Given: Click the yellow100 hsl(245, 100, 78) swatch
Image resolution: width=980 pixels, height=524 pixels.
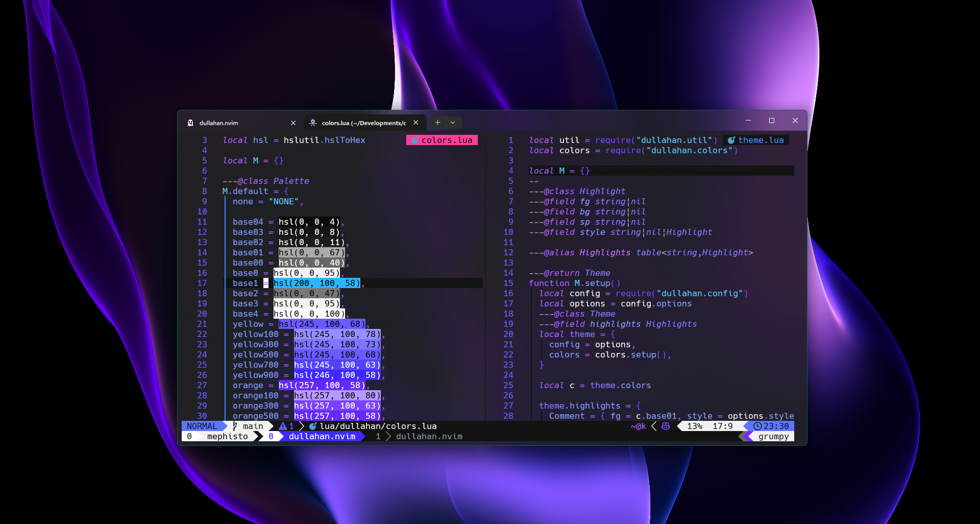Looking at the screenshot, I should point(337,334).
